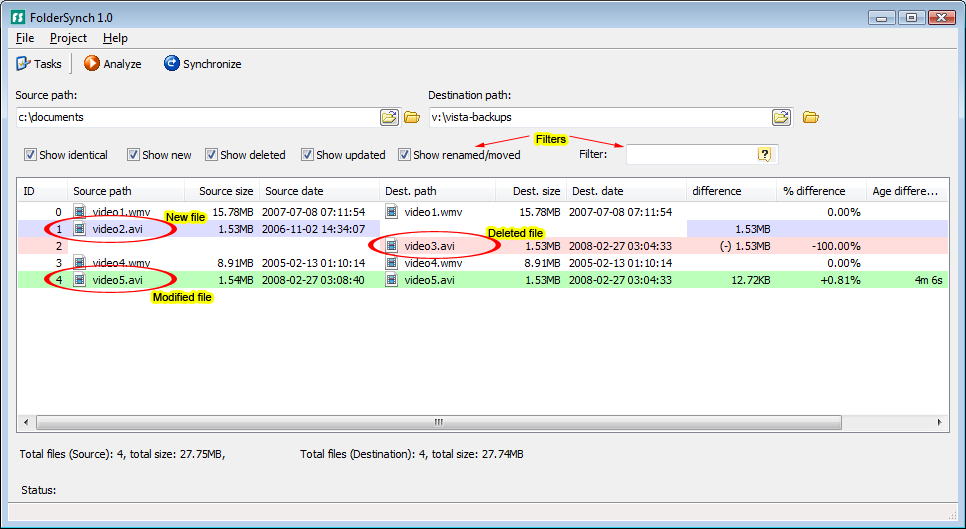Click in the Destination path input field

tap(599, 117)
